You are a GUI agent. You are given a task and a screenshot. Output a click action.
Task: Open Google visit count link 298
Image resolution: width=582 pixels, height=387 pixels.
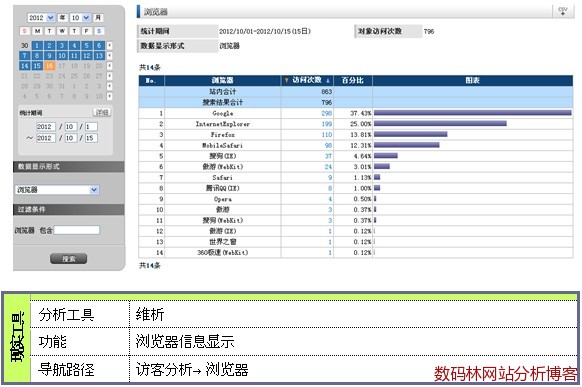327,113
